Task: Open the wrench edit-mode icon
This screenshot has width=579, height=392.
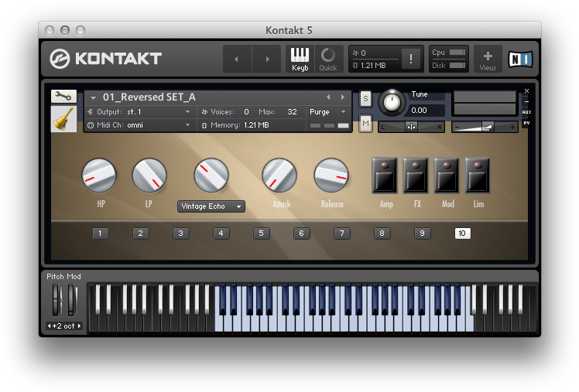Action: tap(63, 97)
